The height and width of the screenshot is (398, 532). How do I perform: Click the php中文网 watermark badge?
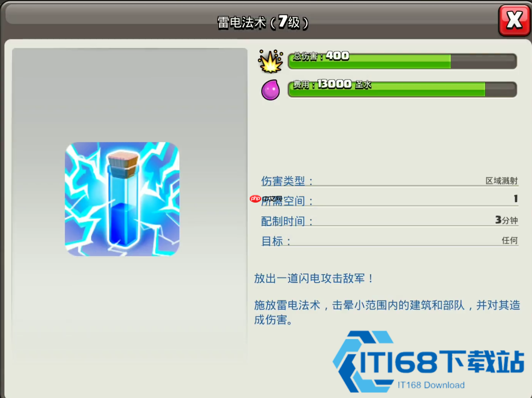(x=266, y=199)
